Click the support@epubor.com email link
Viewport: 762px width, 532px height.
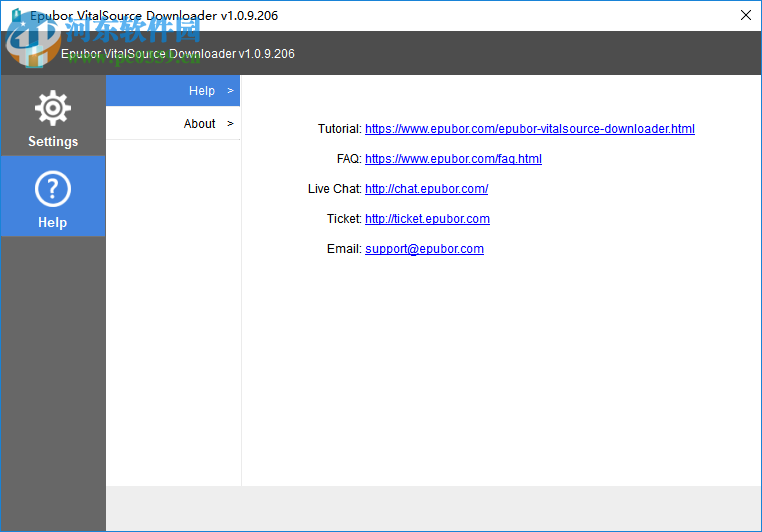coord(424,249)
